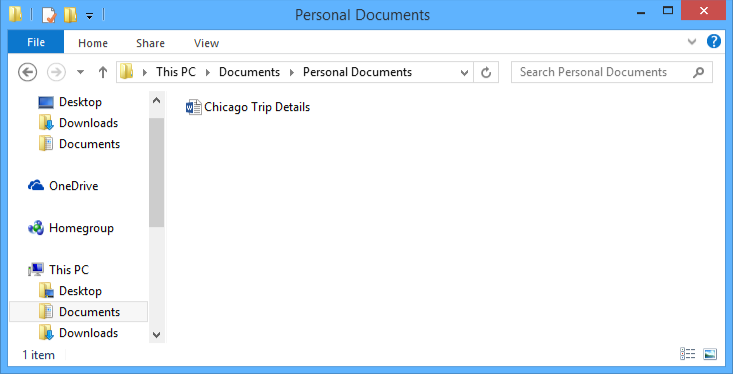Expand arrow after This PC breadcrumb
This screenshot has width=733, height=374.
(x=208, y=72)
